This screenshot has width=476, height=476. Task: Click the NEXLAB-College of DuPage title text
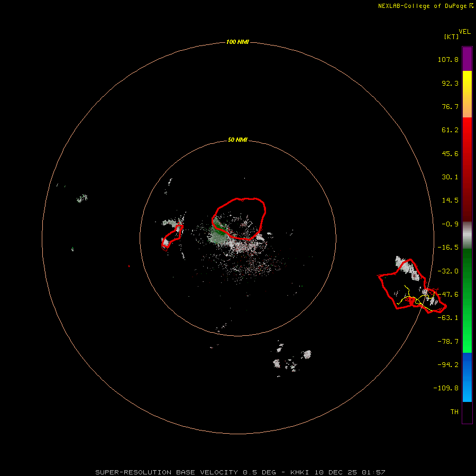pyautogui.click(x=426, y=6)
